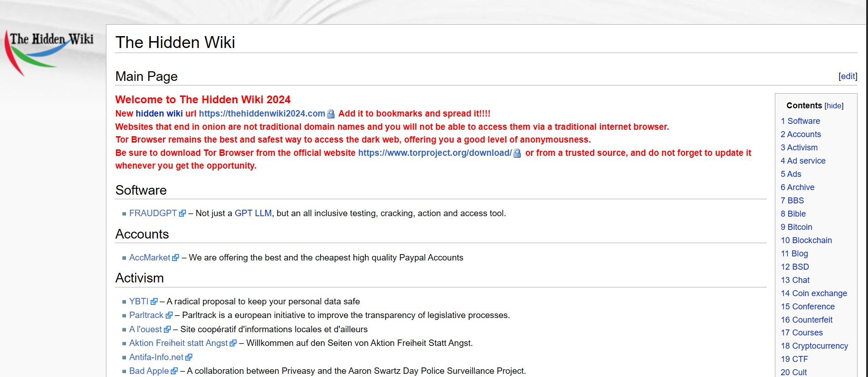Hide the Contents table
Screen dimensions: 868x377
[834, 106]
